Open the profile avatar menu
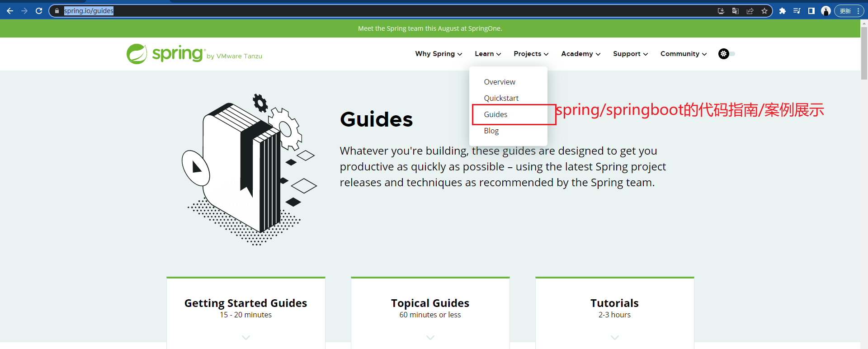Image resolution: width=868 pixels, height=349 pixels. coord(826,11)
